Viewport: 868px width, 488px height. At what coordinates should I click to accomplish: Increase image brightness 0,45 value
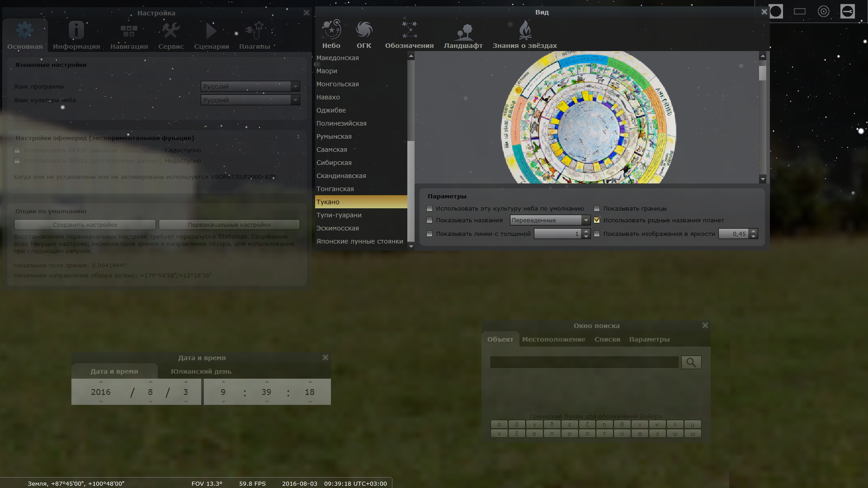tap(753, 231)
